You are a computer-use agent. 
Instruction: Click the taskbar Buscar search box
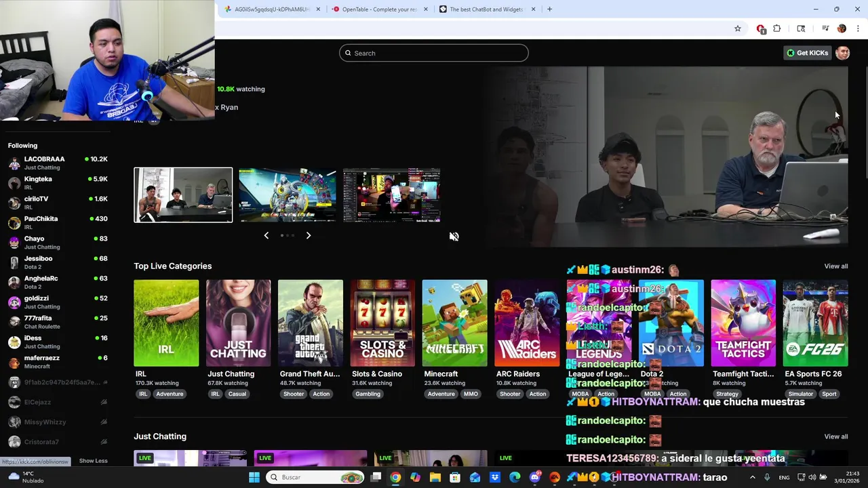click(315, 477)
